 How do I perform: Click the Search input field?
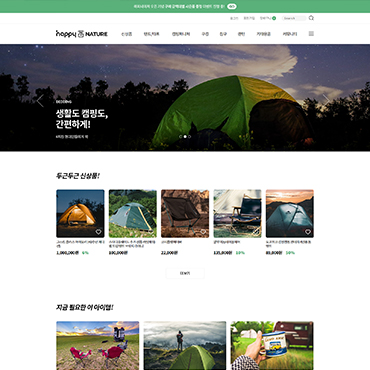pyautogui.click(x=294, y=18)
